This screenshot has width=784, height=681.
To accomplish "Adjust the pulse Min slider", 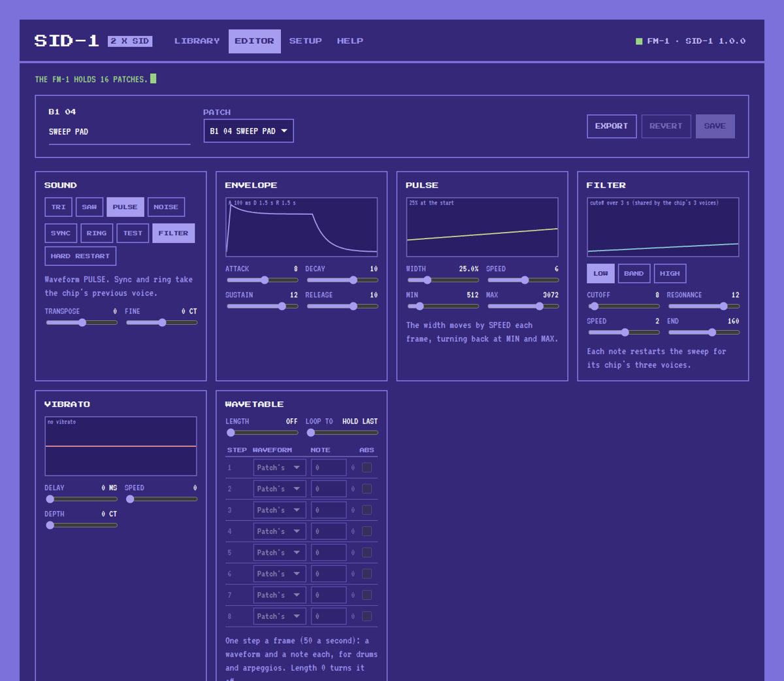I will [443, 306].
